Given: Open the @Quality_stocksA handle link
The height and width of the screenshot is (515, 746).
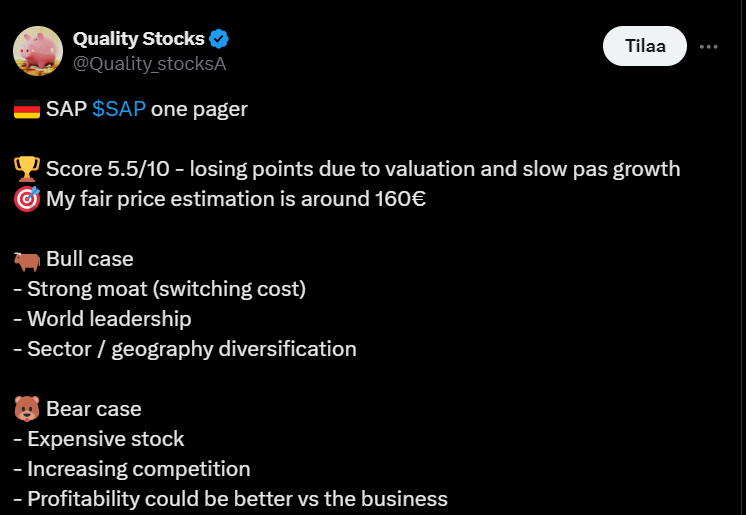Looking at the screenshot, I should point(149,64).
